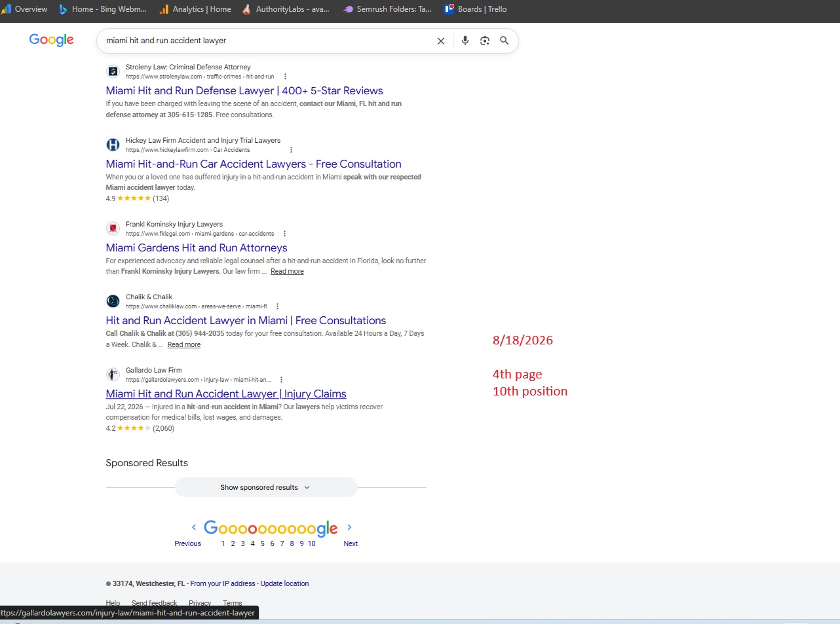Click Frankl Kominsky site favicon
This screenshot has width=840, height=624.
tap(113, 229)
